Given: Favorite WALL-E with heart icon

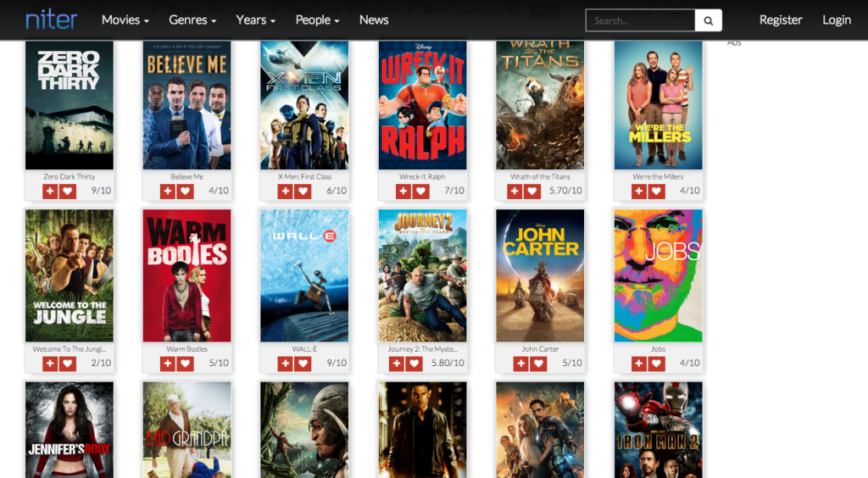Looking at the screenshot, I should [x=303, y=364].
